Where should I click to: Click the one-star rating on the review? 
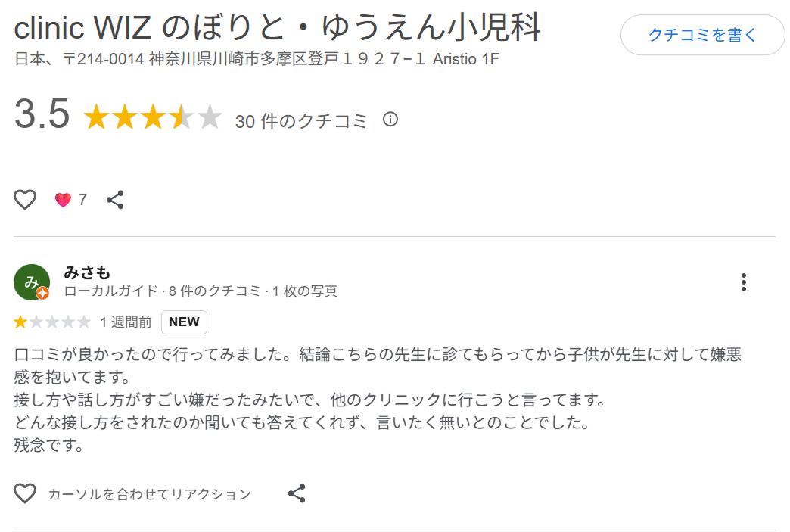pos(51,322)
